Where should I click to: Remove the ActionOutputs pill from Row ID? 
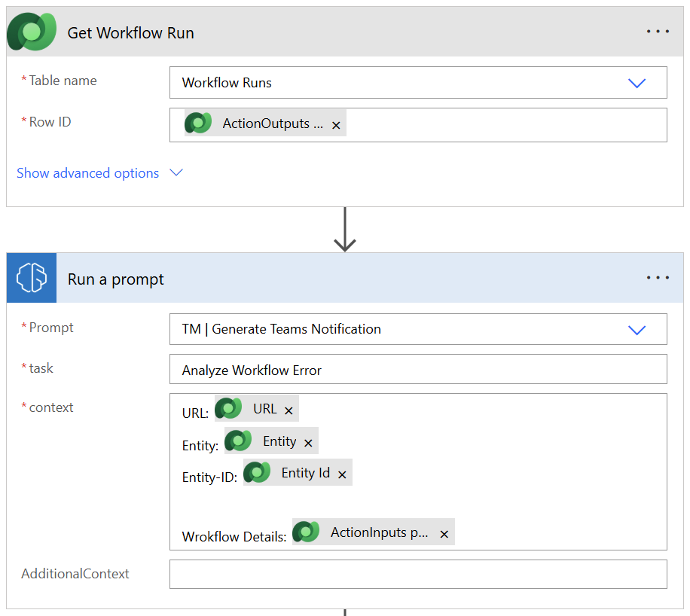tap(336, 124)
